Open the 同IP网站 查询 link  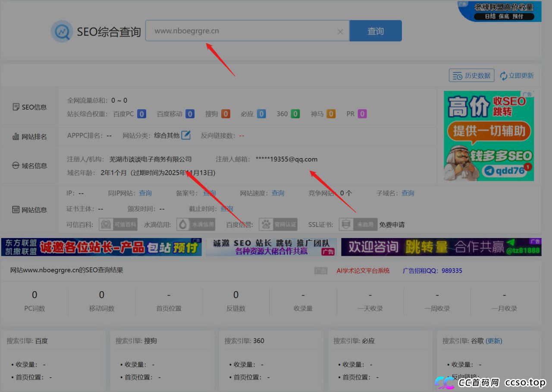(145, 193)
